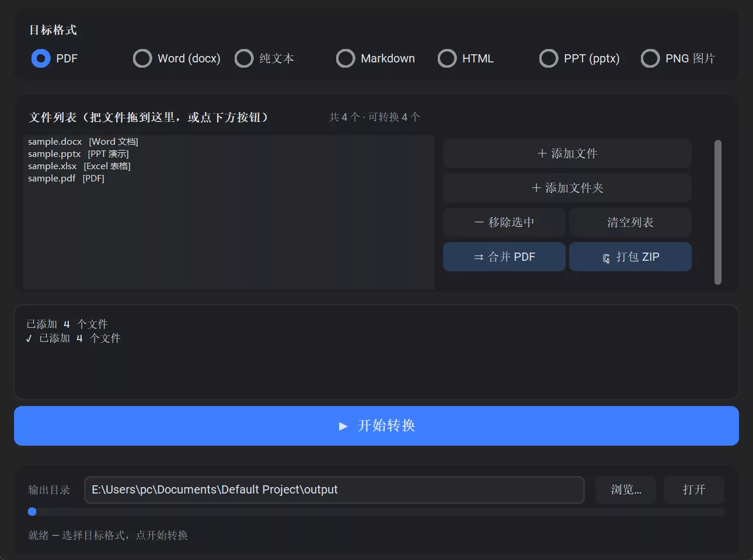
Task: Merge files with 合并 PDF button
Action: click(x=504, y=257)
